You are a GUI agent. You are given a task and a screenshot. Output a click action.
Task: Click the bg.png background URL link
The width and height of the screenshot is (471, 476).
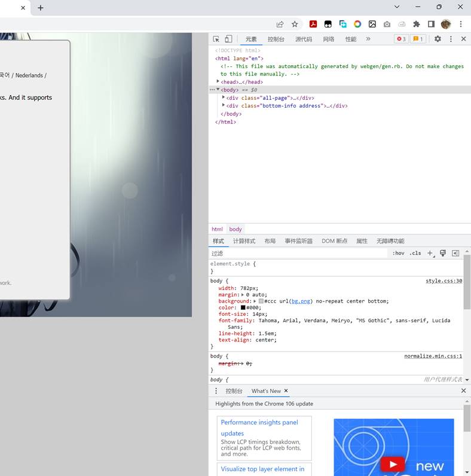click(301, 301)
